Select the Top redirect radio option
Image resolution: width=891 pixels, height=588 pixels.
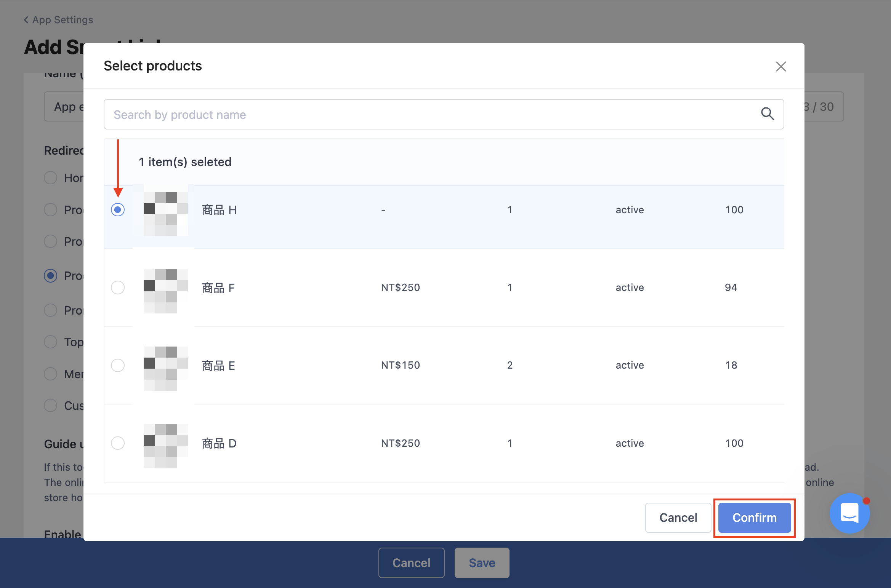click(50, 342)
